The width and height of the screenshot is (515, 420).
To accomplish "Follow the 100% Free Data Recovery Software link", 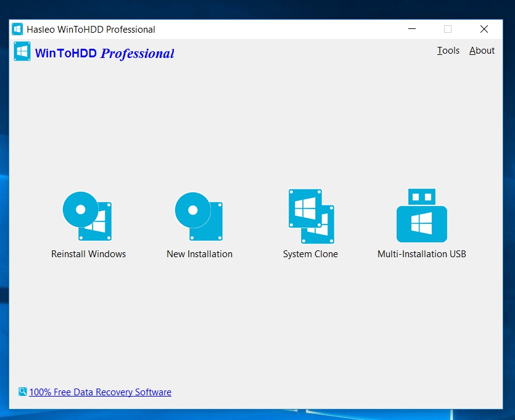I will pos(100,392).
